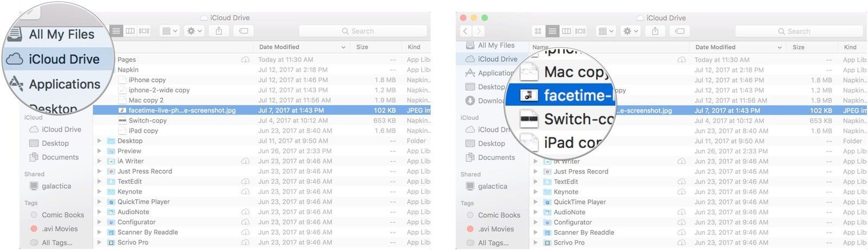The width and height of the screenshot is (868, 250).
Task: Sort by Date Modified in left window
Action: (x=302, y=47)
